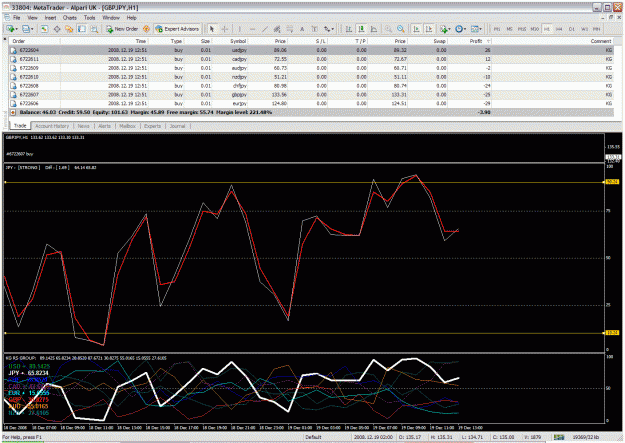The image size is (625, 443).
Task: Switch chart to MN timeframe
Action: [x=597, y=29]
